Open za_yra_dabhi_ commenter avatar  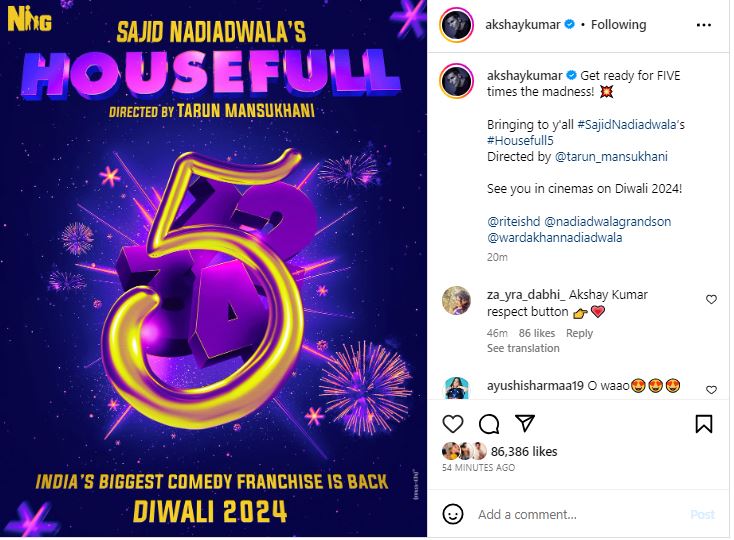click(456, 300)
